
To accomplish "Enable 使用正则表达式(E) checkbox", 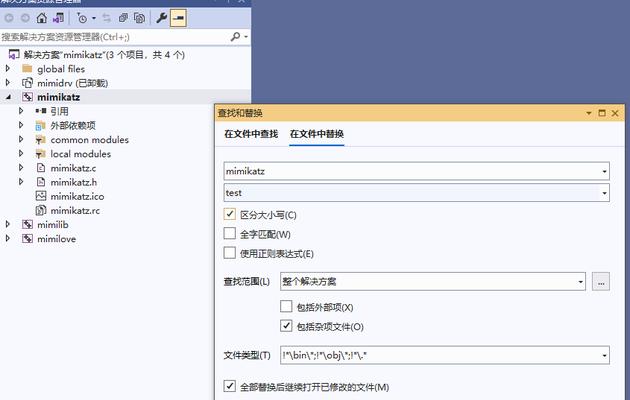I will pos(229,253).
